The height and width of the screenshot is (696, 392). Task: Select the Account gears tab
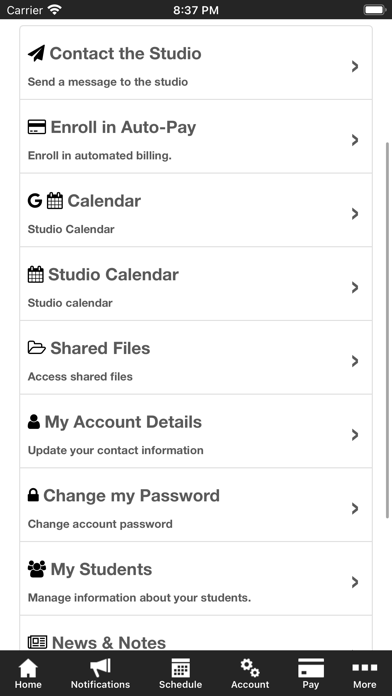click(250, 674)
